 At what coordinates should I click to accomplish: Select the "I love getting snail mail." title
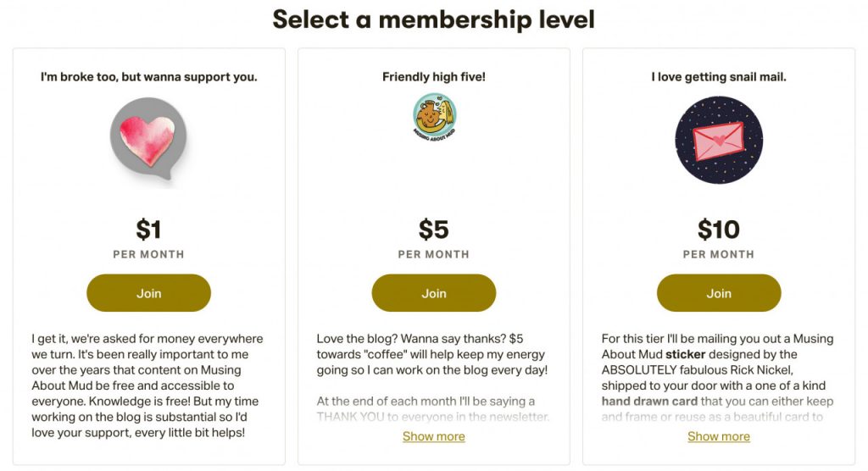click(x=719, y=77)
